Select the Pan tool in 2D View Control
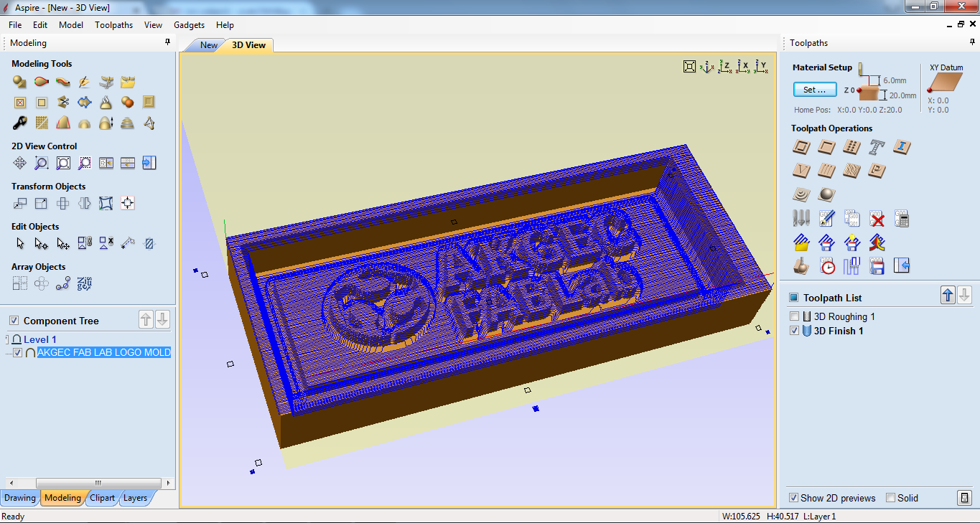The width and height of the screenshot is (980, 523). click(19, 163)
